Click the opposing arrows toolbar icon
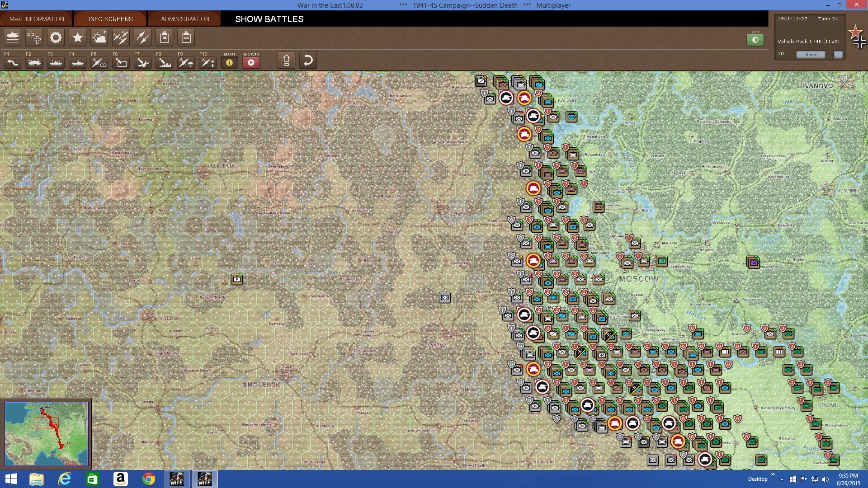Viewport: 868px width, 488px height. 142,38
